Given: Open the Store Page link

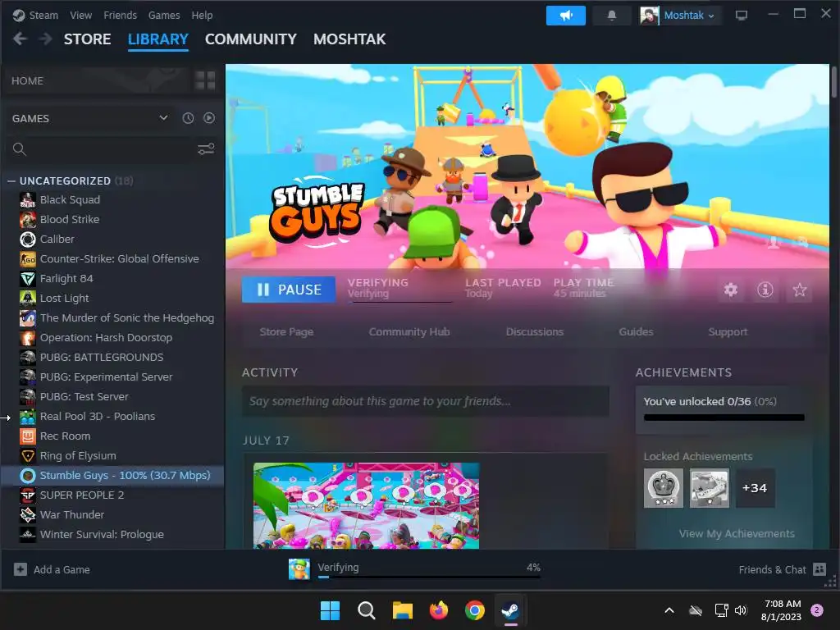Looking at the screenshot, I should click(x=286, y=332).
